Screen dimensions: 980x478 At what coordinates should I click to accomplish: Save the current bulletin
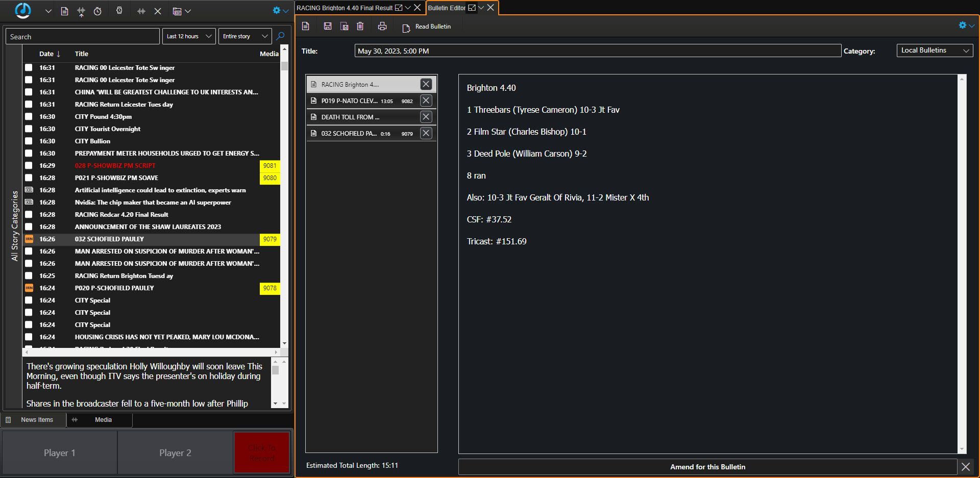point(328,26)
